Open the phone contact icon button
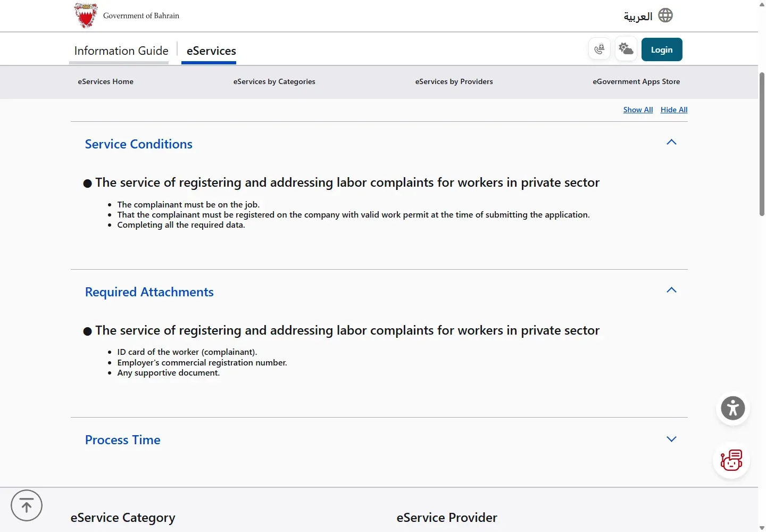The width and height of the screenshot is (766, 532). point(600,49)
